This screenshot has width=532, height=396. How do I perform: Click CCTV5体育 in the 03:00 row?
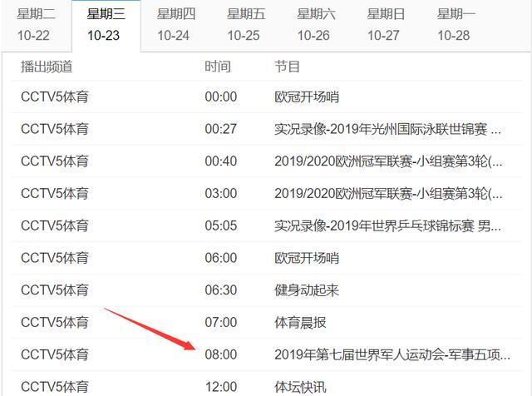coord(55,194)
